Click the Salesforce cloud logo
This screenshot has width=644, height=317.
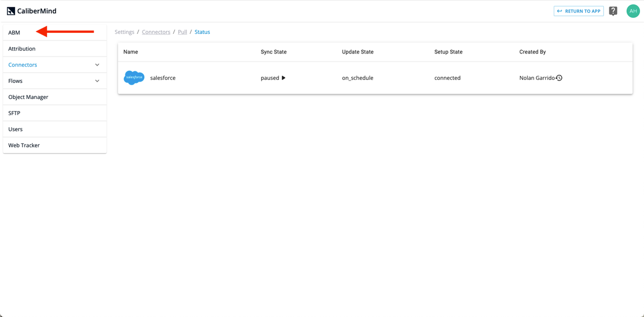point(134,78)
